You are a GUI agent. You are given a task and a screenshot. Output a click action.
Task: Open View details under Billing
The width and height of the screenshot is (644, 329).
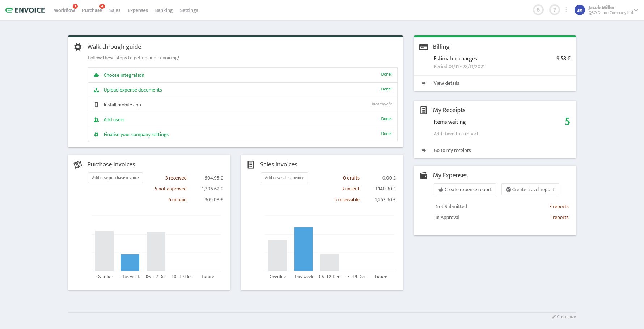click(x=446, y=83)
